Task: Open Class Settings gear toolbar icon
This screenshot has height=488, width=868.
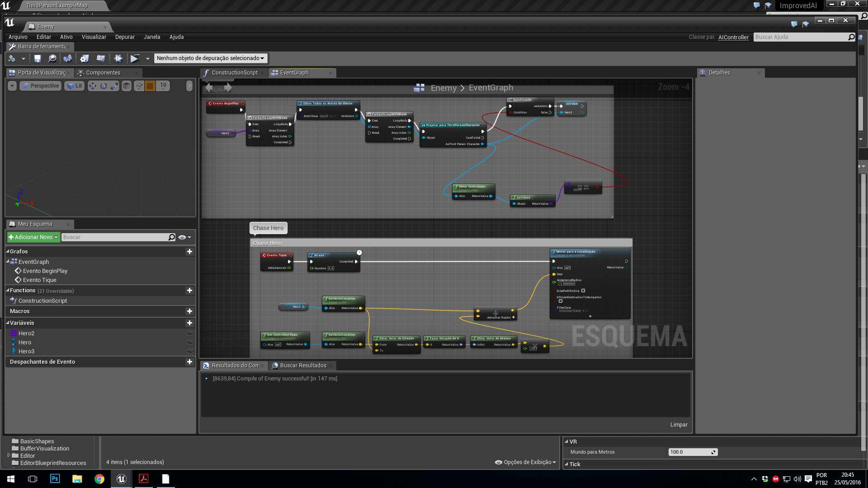Action: (85, 58)
